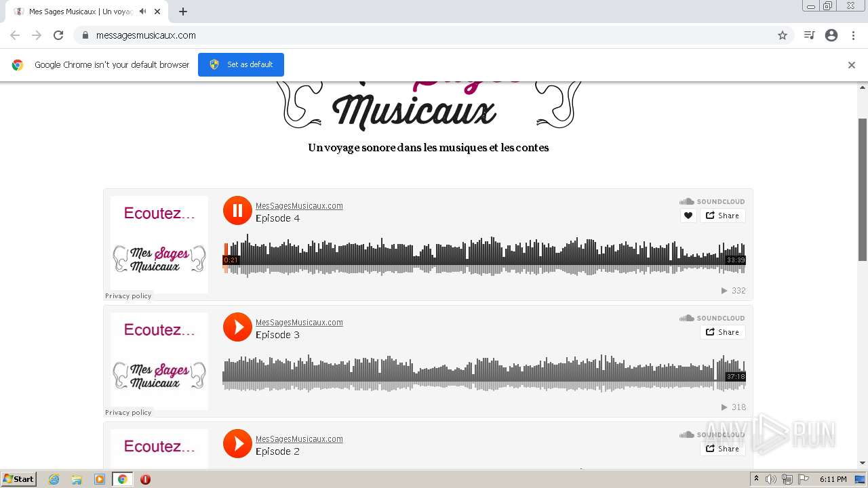
Task: Dismiss the default browser notification bar
Action: (852, 65)
